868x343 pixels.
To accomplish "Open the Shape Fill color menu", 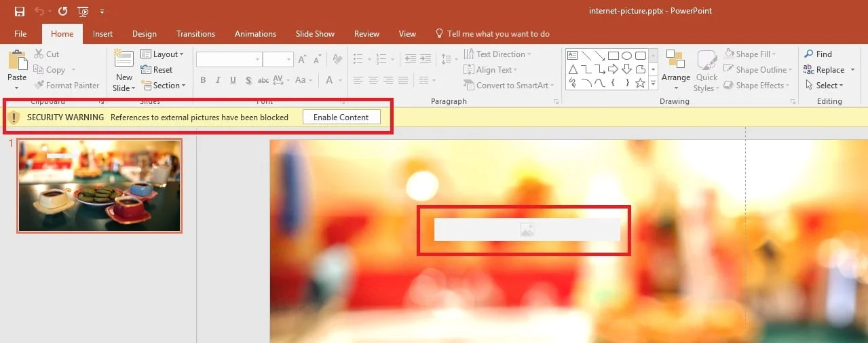I will (750, 54).
